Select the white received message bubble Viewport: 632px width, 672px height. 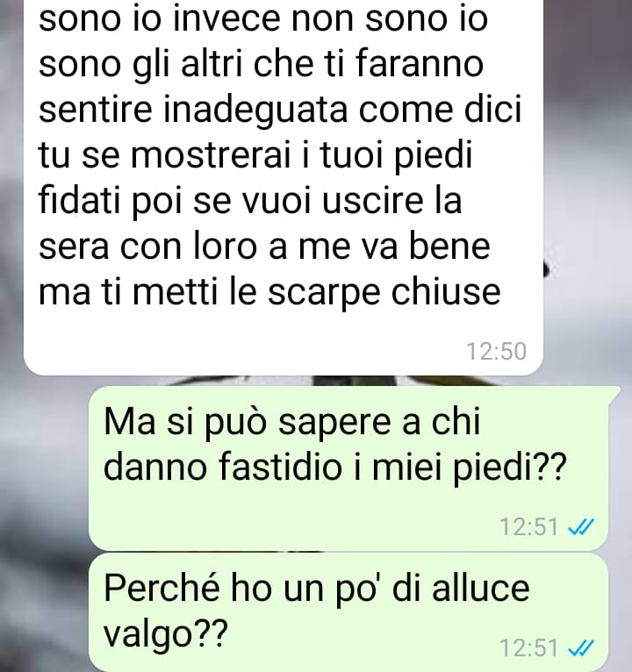point(284,187)
